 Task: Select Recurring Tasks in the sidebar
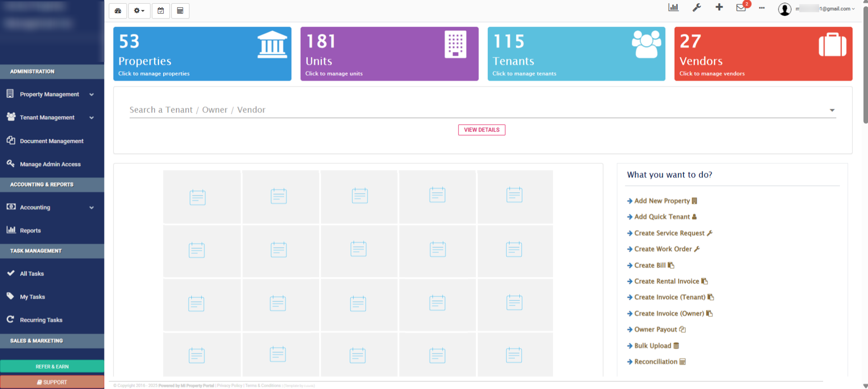[x=41, y=320]
